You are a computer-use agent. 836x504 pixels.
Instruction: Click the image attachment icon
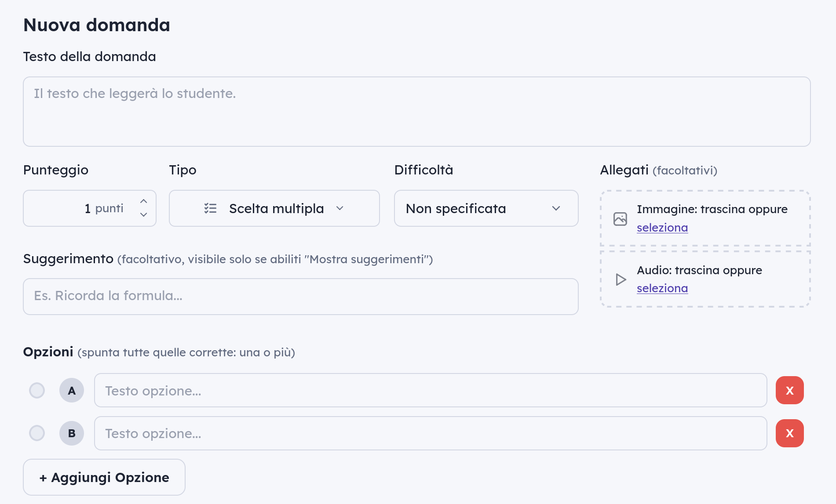(620, 219)
